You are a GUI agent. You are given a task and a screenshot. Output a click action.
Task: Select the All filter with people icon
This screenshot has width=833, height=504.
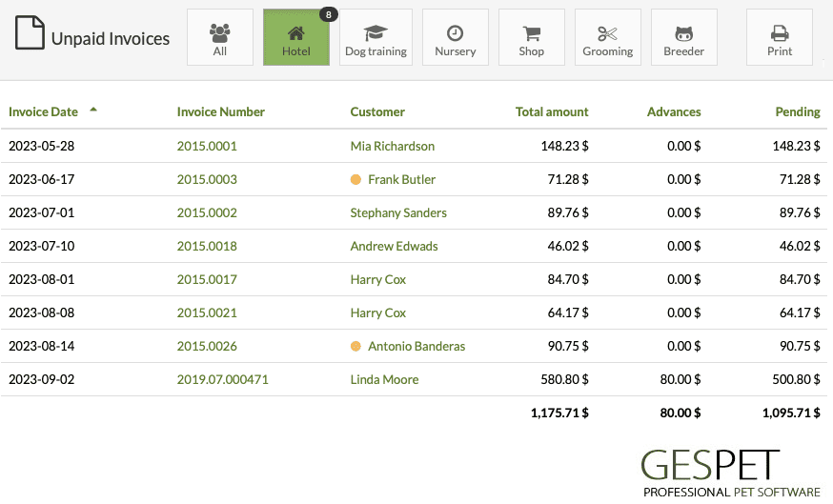tap(220, 37)
